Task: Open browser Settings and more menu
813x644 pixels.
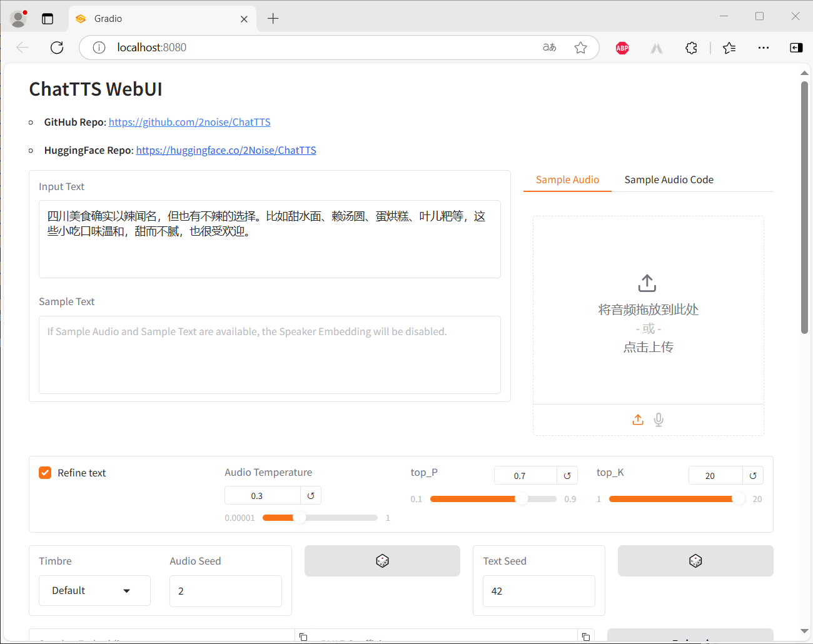Action: pyautogui.click(x=764, y=48)
